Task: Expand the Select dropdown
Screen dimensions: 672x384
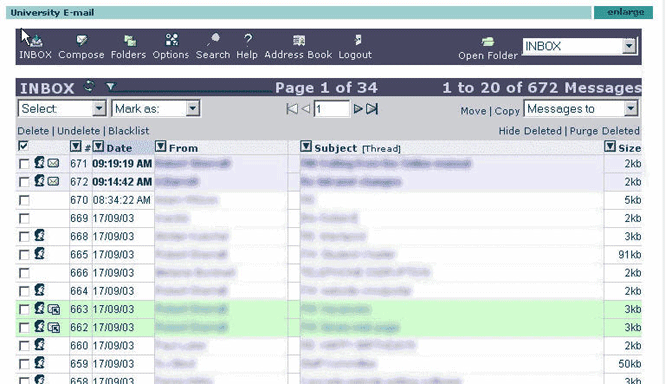Action: coord(62,108)
